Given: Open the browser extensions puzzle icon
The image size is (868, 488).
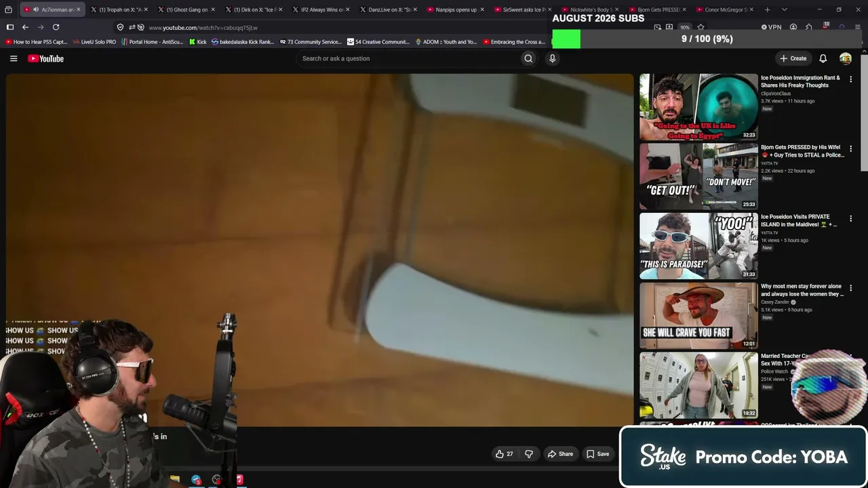Looking at the screenshot, I should click(x=809, y=27).
